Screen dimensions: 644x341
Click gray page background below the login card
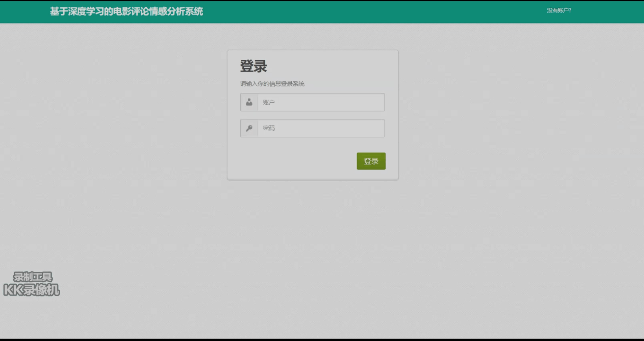pyautogui.click(x=313, y=244)
